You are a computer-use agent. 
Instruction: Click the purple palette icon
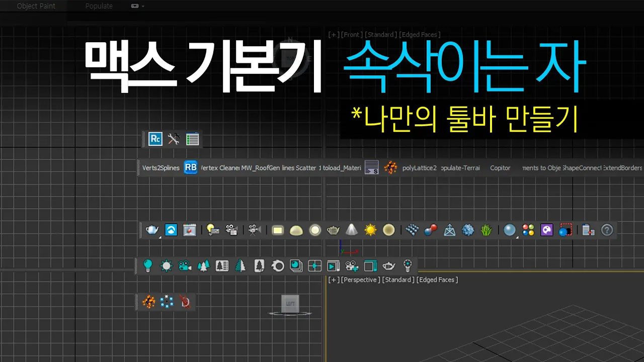click(546, 230)
